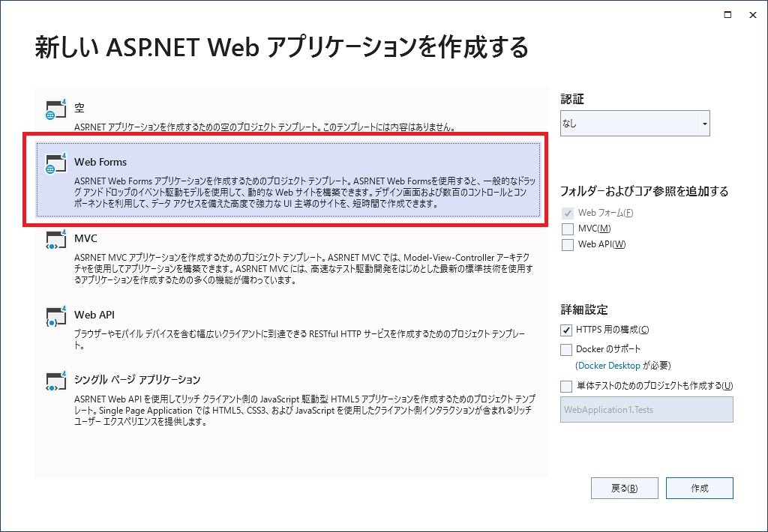Select the Web API template title

[x=94, y=315]
